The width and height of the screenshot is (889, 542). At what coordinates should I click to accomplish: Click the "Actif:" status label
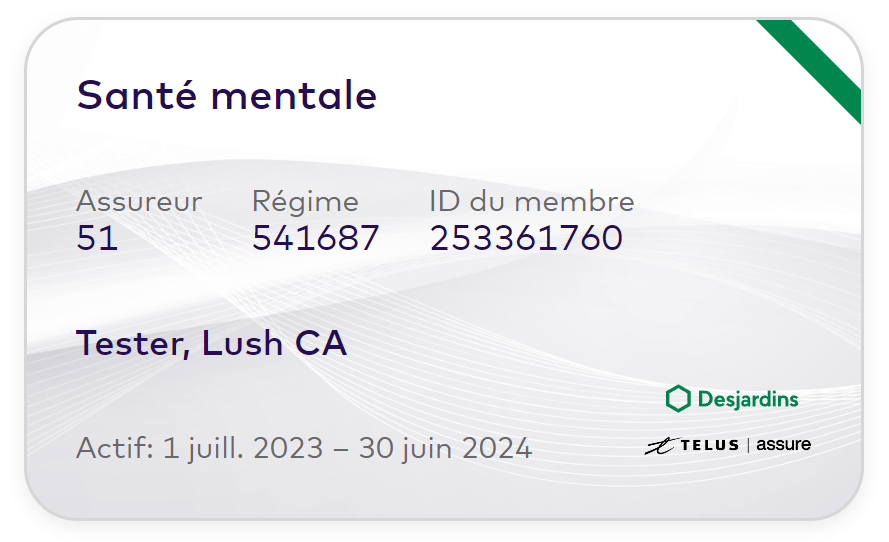114,448
